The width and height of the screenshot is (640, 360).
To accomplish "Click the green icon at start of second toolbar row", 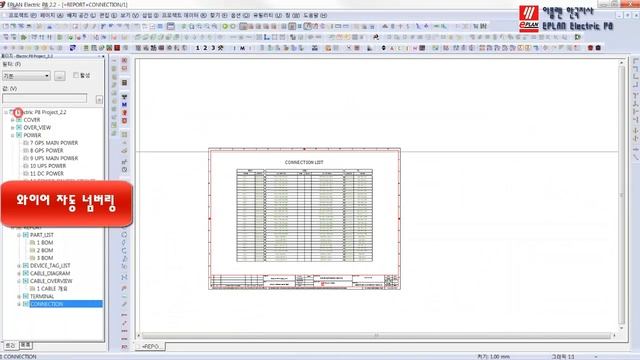I will point(23,37).
